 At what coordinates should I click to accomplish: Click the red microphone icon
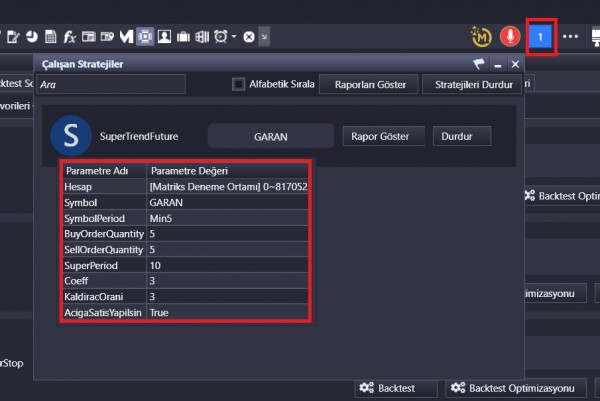pos(510,37)
